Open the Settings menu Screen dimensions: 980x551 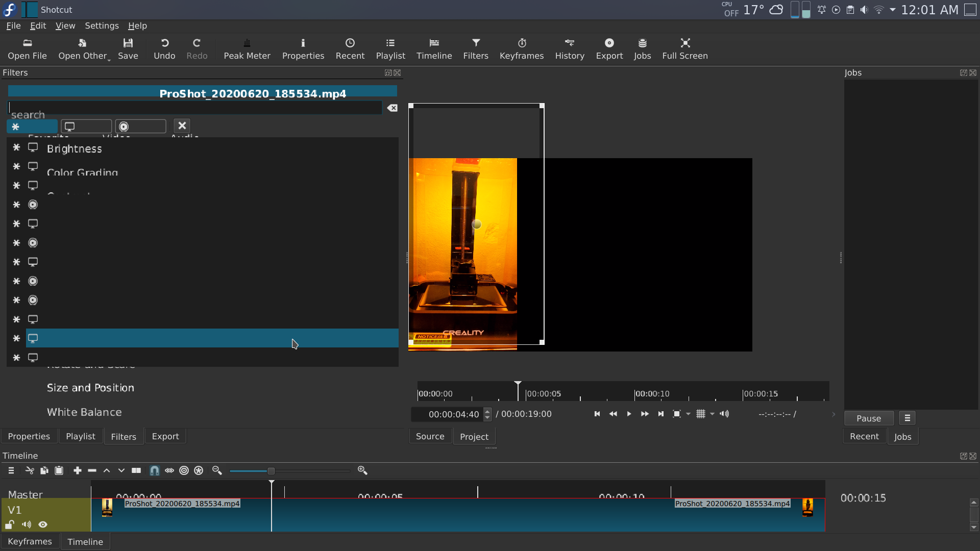(102, 26)
